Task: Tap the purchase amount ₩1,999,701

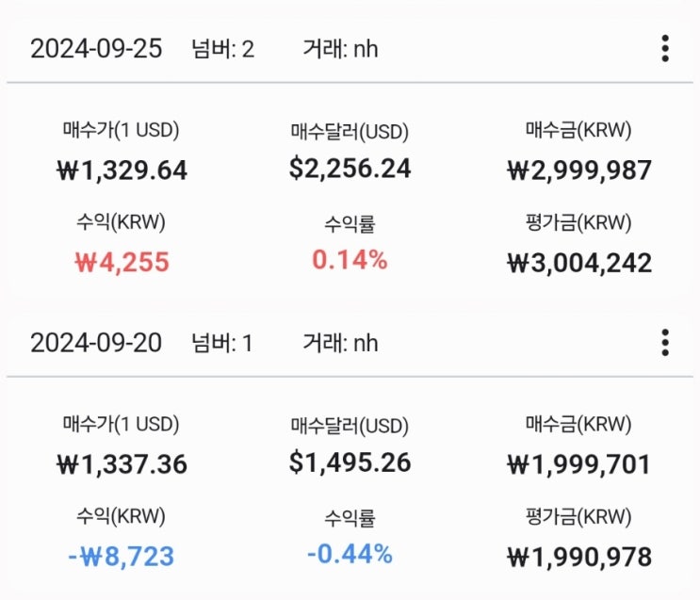Action: click(x=578, y=464)
